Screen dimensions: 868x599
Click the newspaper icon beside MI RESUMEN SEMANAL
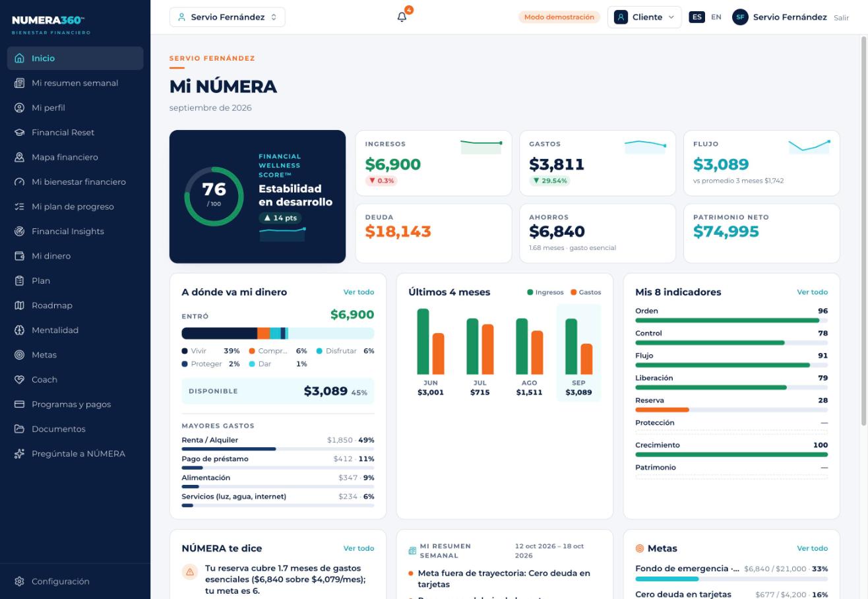coord(412,551)
